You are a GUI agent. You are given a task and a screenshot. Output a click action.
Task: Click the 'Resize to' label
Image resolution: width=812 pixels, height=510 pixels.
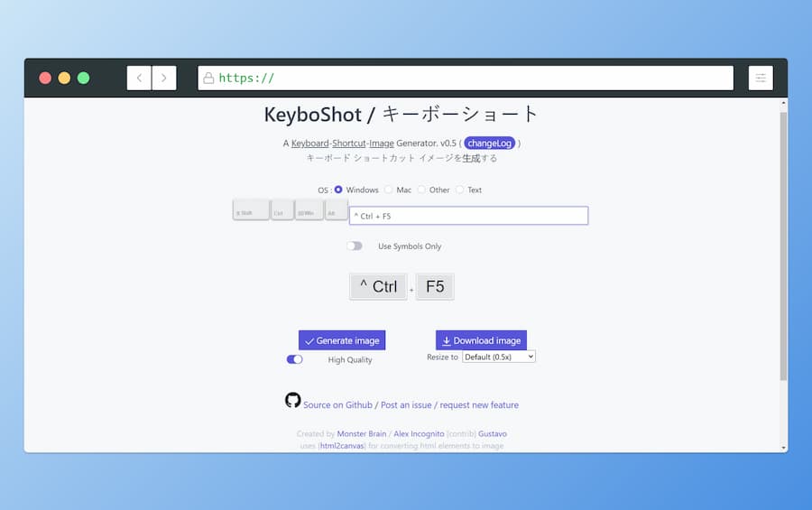pos(442,357)
